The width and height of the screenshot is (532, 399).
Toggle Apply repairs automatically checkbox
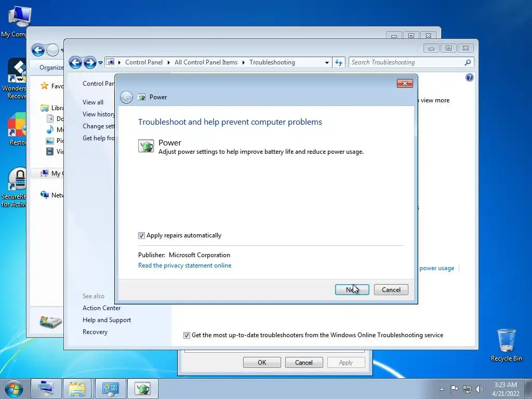pyautogui.click(x=141, y=235)
